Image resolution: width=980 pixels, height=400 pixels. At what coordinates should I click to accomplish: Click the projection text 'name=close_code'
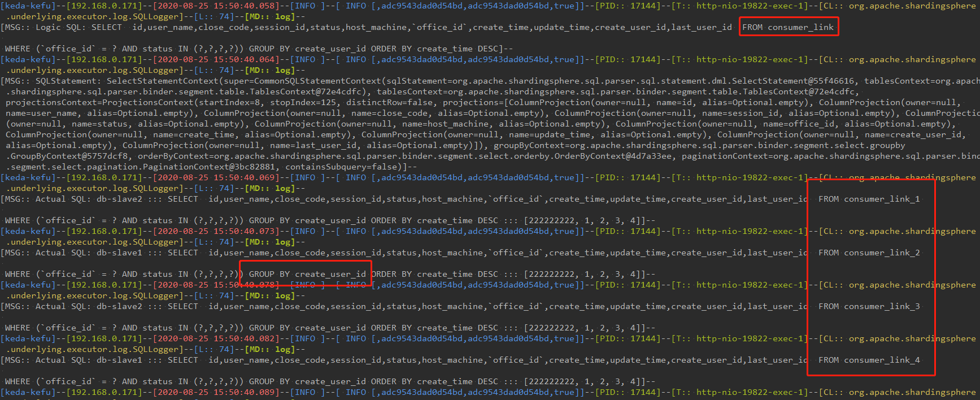point(389,113)
